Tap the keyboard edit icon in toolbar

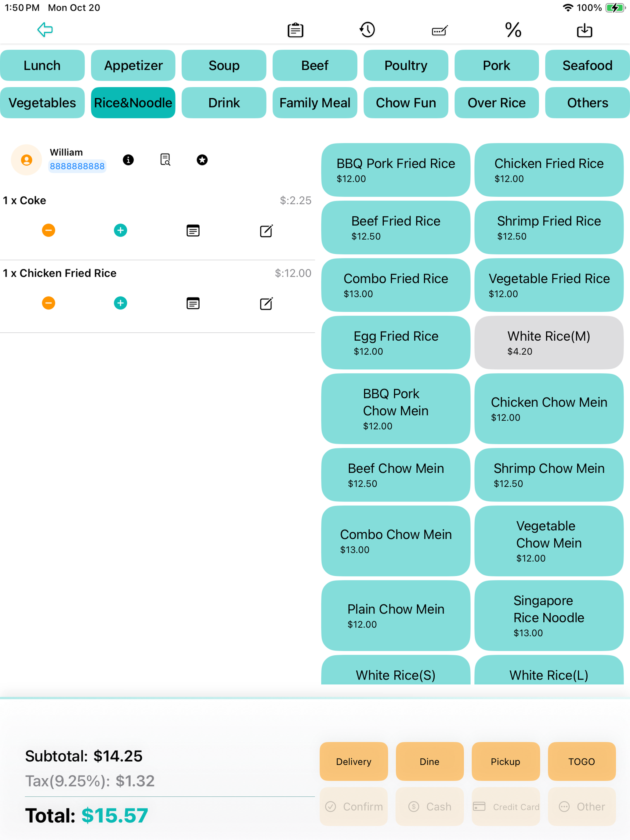point(440,30)
